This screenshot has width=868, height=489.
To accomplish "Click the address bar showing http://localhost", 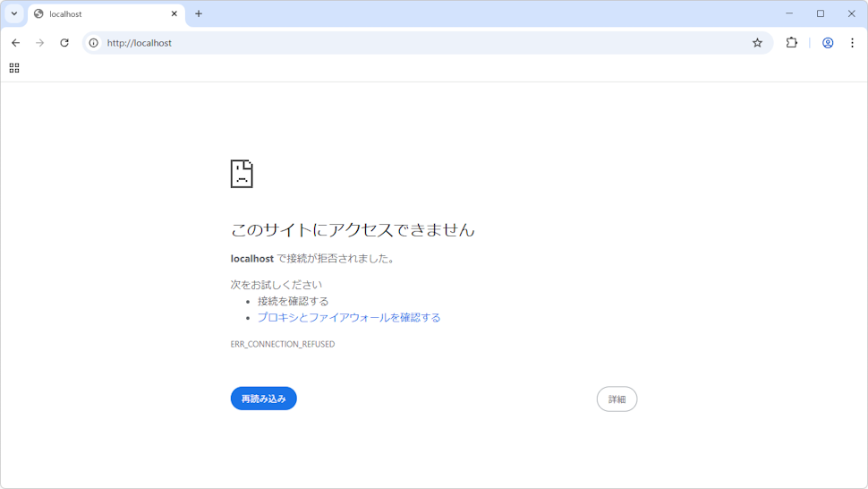I will click(426, 43).
